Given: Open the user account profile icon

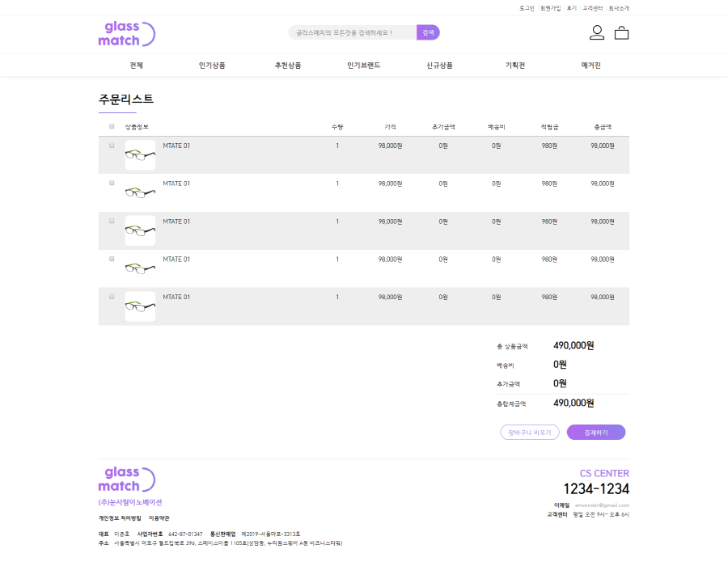Looking at the screenshot, I should click(597, 32).
